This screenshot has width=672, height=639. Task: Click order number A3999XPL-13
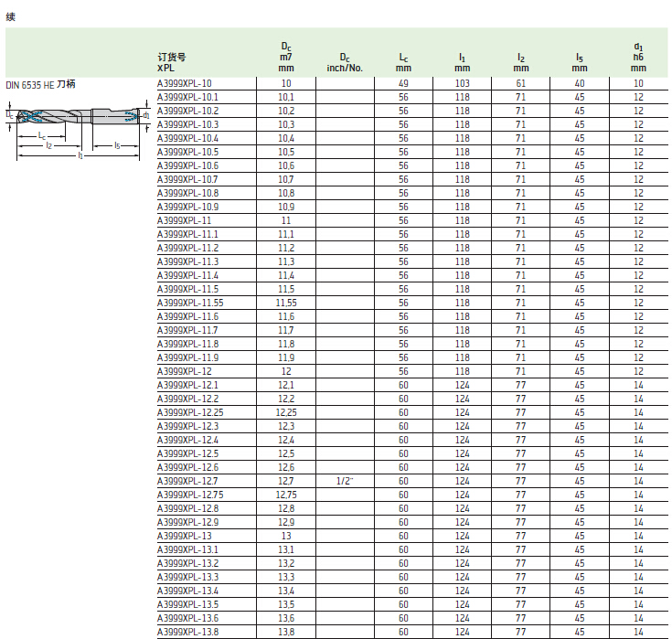(185, 536)
